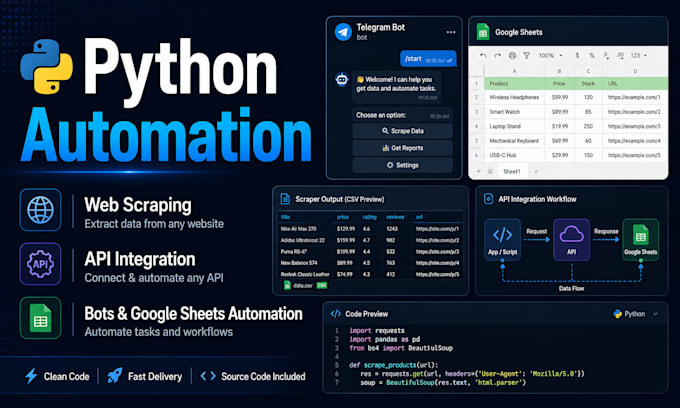This screenshot has height=408, width=680.
Task: Click the import pandas as pd line
Action: (x=384, y=339)
